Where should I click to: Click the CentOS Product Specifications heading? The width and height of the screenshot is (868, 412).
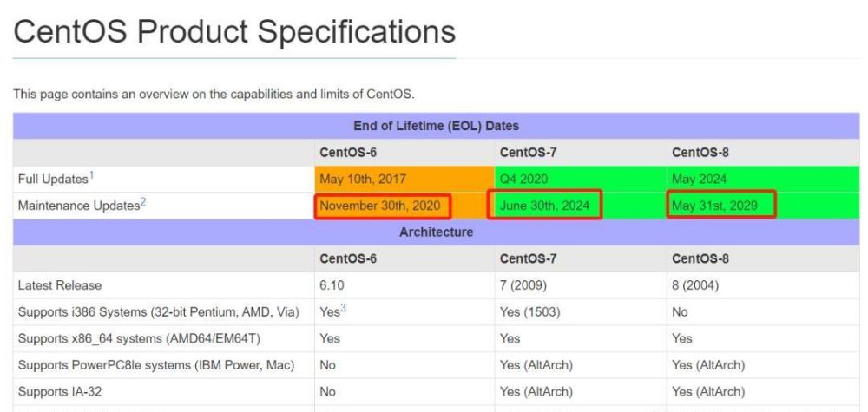click(234, 31)
